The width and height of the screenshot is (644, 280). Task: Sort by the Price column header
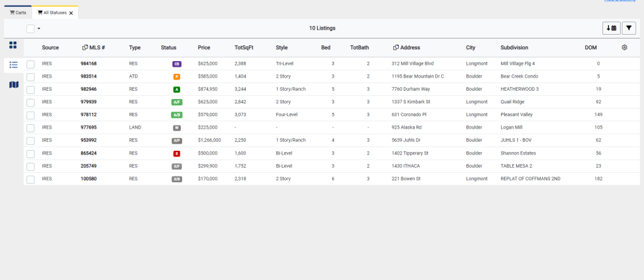(204, 47)
